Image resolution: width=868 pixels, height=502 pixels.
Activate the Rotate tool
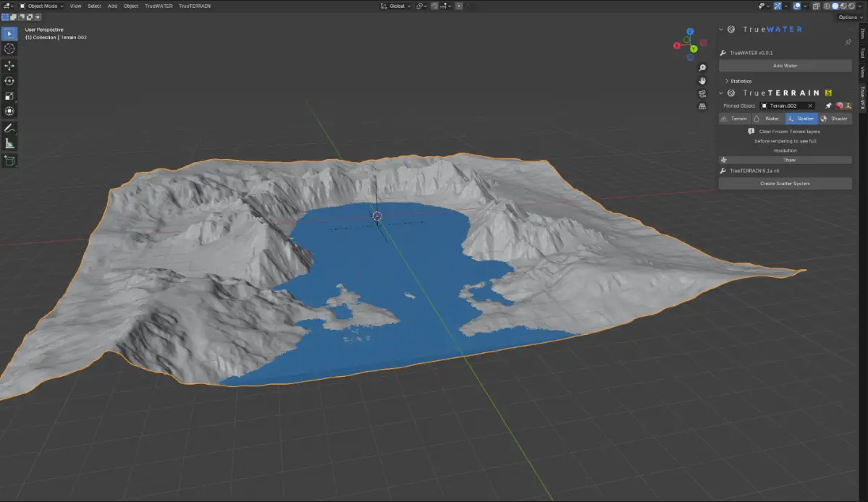(x=9, y=80)
